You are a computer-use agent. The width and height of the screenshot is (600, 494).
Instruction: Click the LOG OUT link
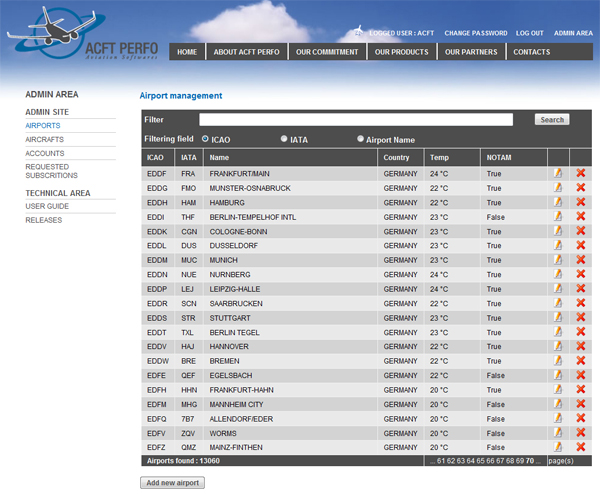(529, 33)
